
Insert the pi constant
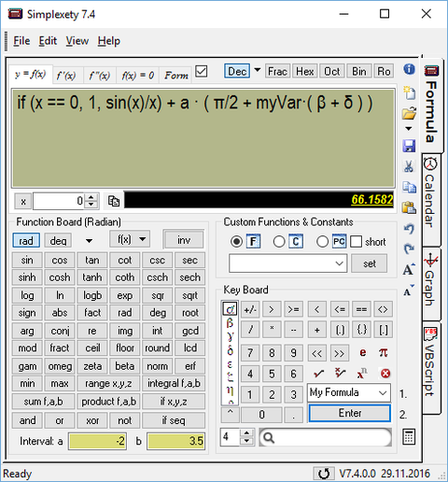[x=384, y=353]
